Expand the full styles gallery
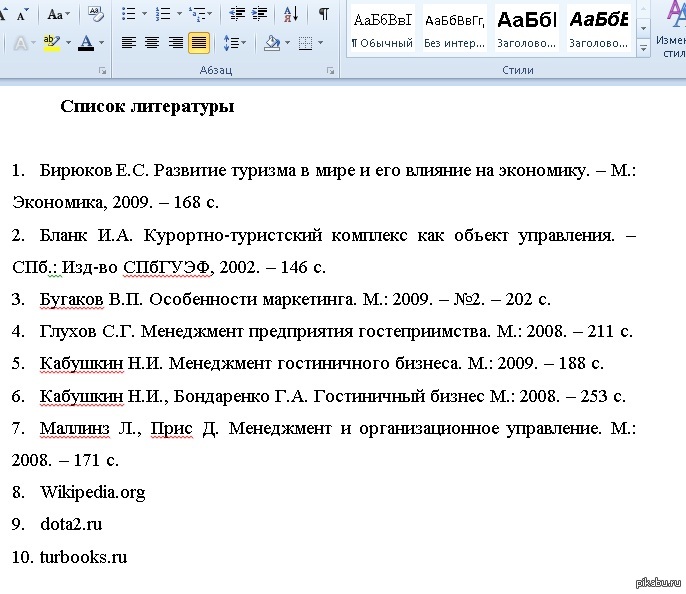The width and height of the screenshot is (686, 594). 643,48
